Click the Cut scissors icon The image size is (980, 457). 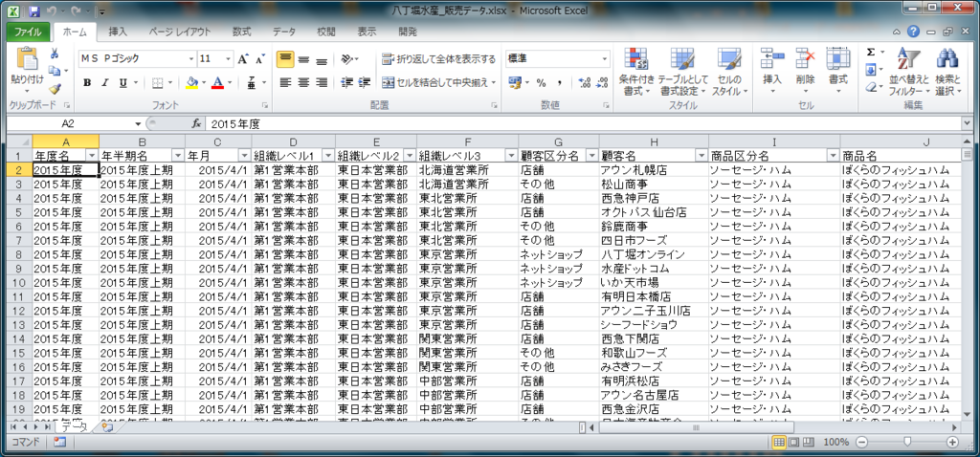pyautogui.click(x=55, y=54)
